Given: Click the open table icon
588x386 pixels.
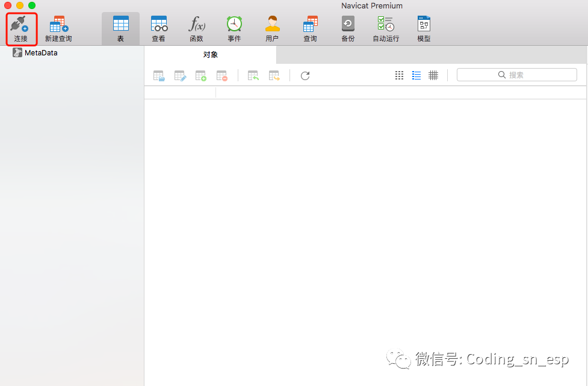Looking at the screenshot, I should pos(159,76).
